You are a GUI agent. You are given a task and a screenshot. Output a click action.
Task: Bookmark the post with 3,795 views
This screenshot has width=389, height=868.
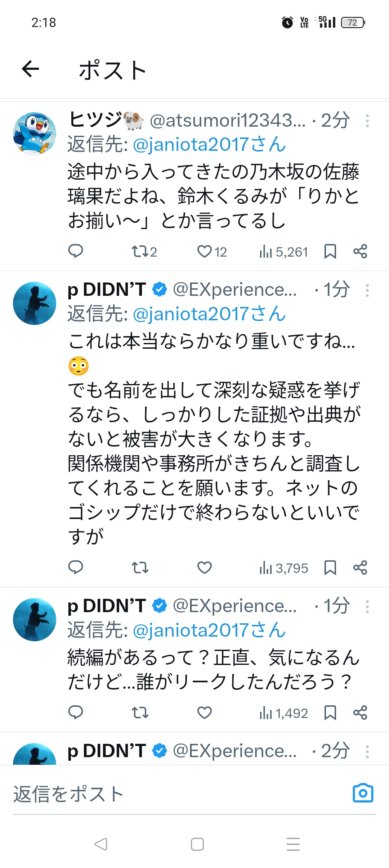point(330,568)
